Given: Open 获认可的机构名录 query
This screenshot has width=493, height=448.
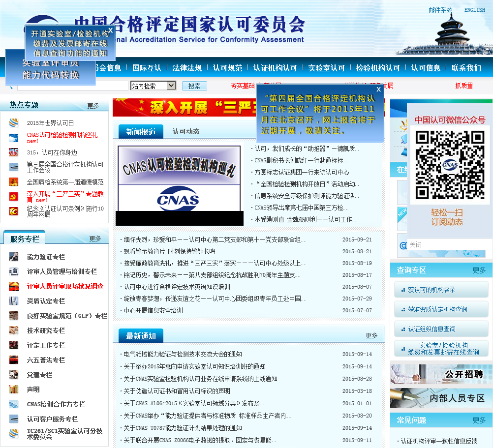Looking at the screenshot, I should coord(441,290).
